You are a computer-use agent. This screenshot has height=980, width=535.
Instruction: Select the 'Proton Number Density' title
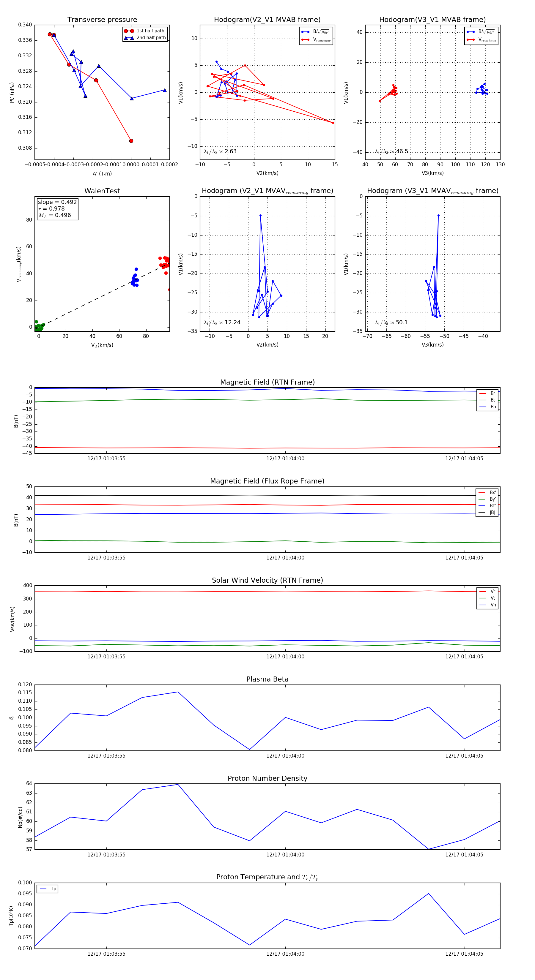267,778
